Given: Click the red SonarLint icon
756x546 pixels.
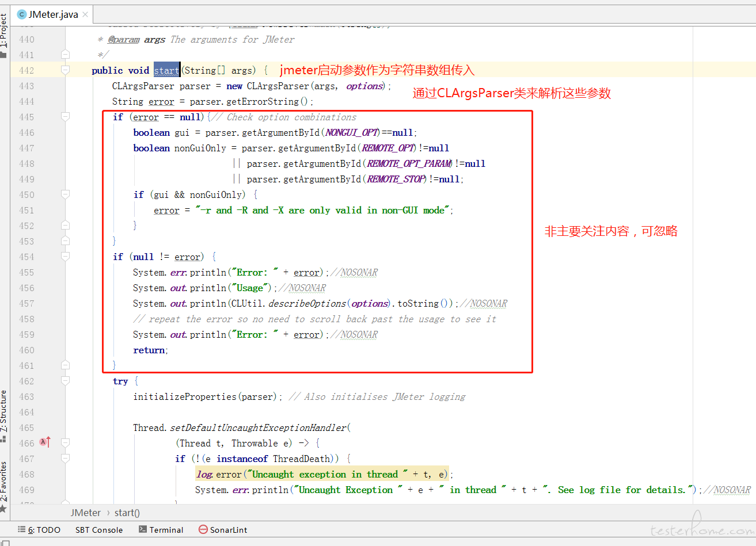Looking at the screenshot, I should (x=203, y=529).
